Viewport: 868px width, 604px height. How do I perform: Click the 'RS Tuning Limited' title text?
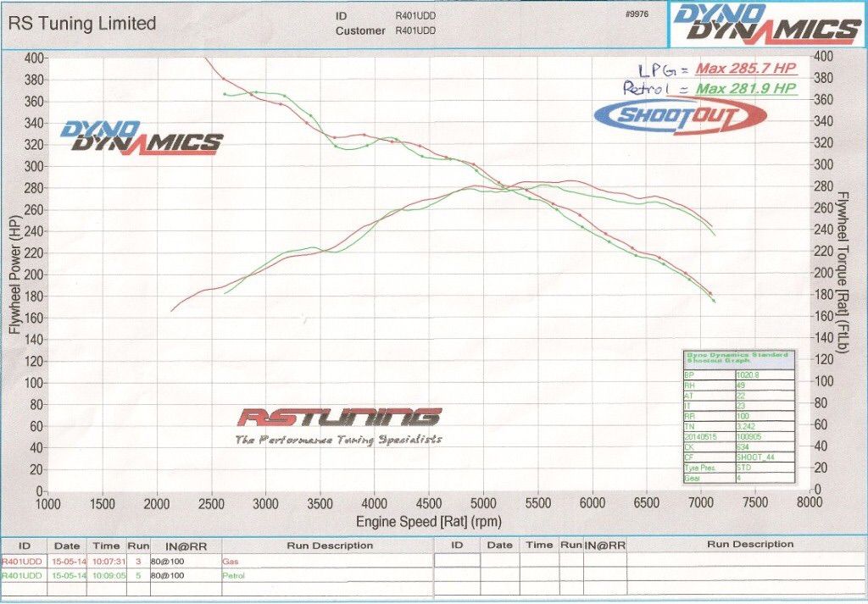coord(82,23)
